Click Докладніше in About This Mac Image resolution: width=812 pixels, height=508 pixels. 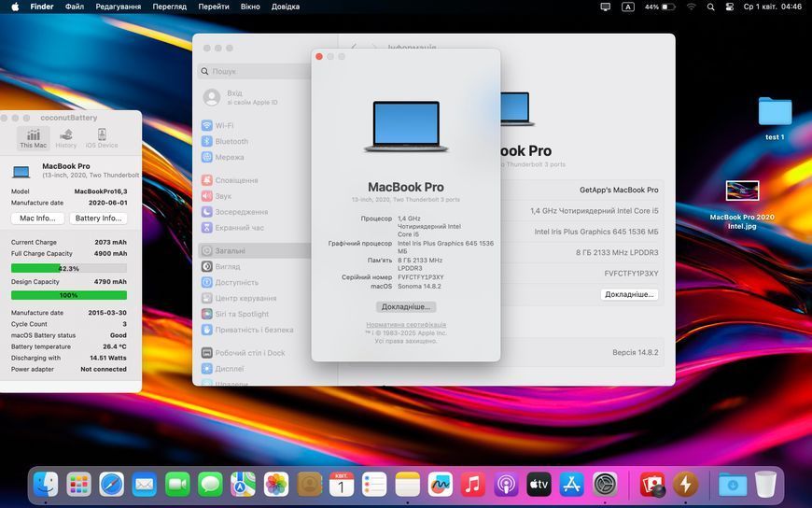[406, 307]
